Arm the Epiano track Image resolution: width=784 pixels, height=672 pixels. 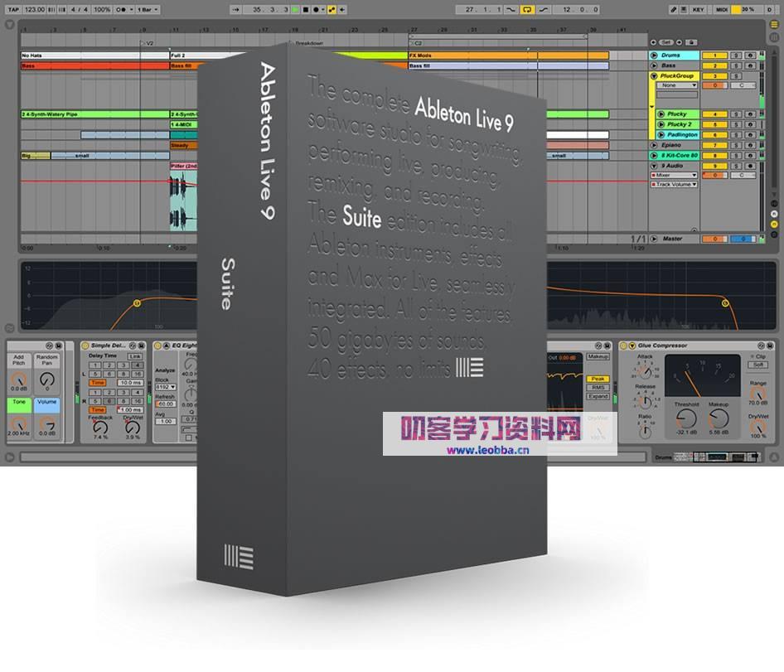[750, 146]
